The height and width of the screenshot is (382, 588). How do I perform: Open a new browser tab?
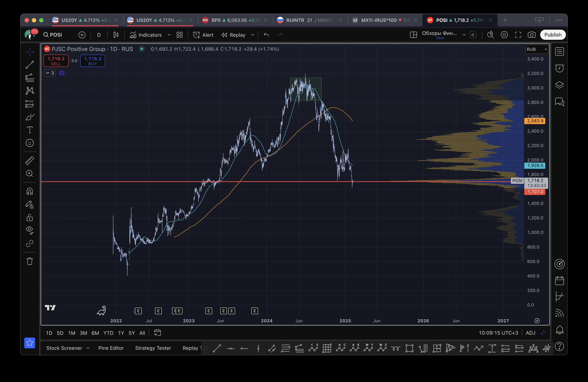505,20
